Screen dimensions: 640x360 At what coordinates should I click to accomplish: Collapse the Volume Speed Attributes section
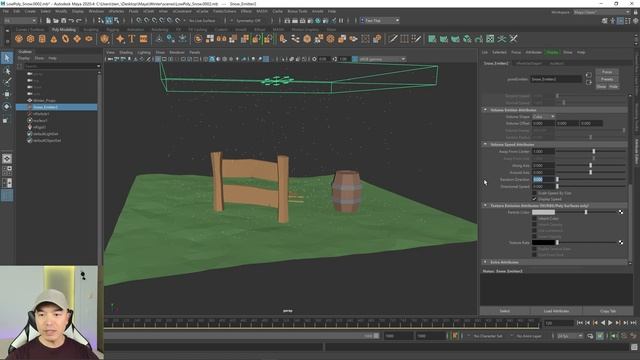485,144
